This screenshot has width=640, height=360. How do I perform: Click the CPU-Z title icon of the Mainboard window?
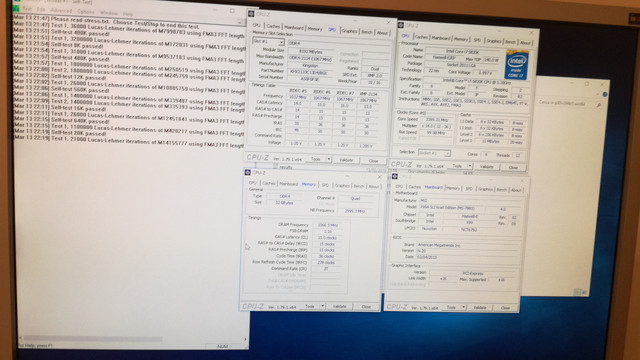[x=395, y=176]
